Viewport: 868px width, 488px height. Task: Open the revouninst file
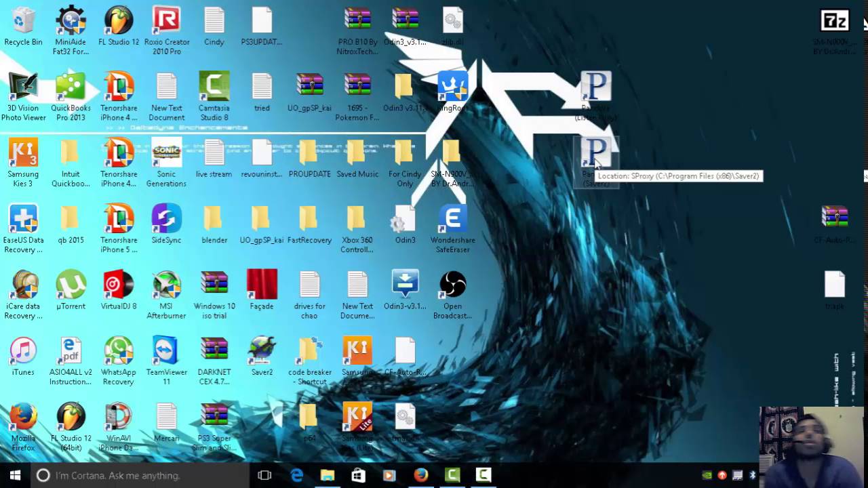coord(262,159)
